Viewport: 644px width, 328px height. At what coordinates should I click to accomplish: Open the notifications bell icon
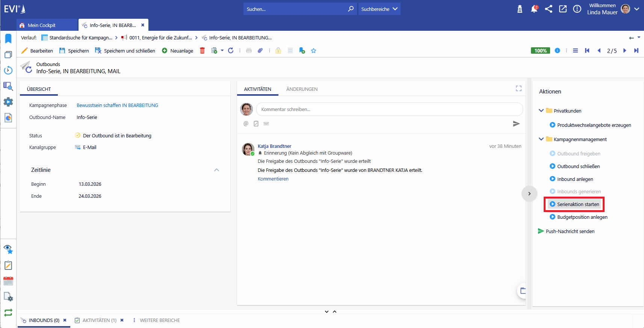pos(534,9)
